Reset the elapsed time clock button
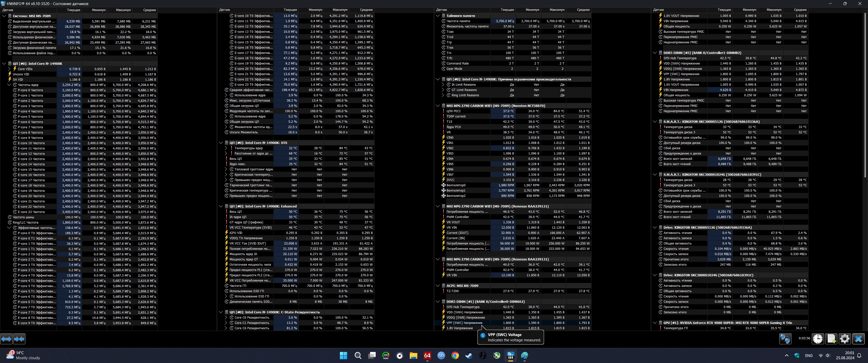 (818, 339)
